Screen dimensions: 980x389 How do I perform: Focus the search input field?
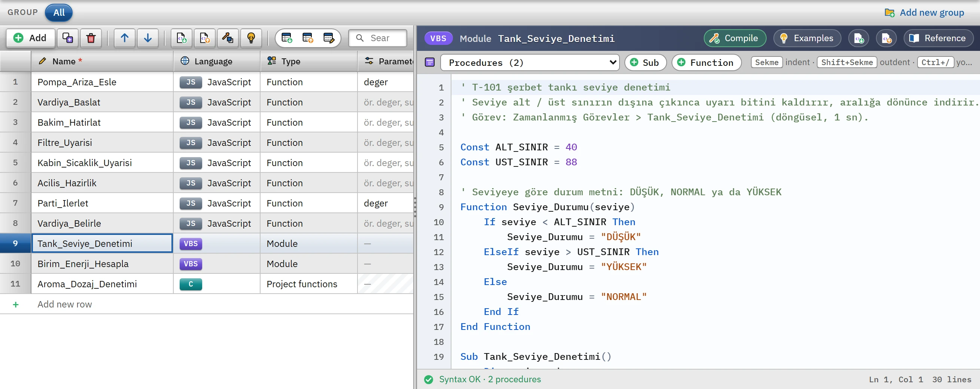coord(378,38)
